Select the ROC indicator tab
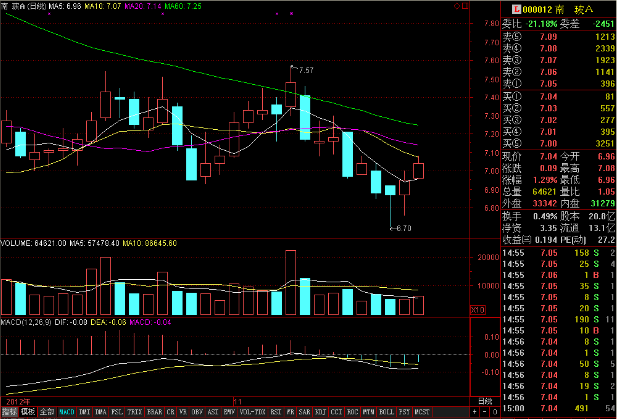617x419 pixels. click(x=352, y=412)
